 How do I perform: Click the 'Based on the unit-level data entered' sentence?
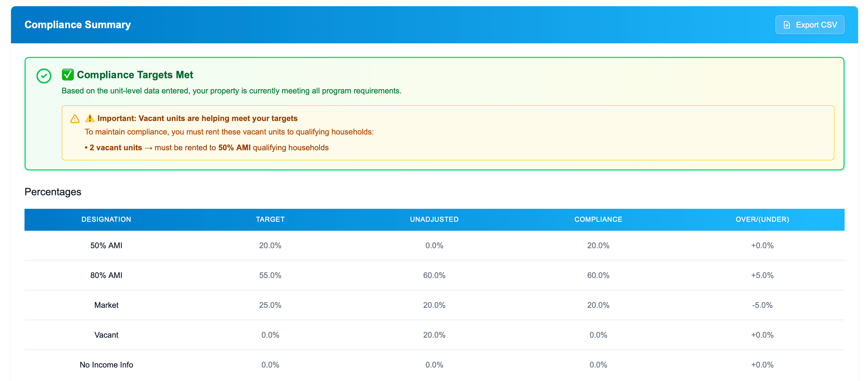(x=232, y=91)
